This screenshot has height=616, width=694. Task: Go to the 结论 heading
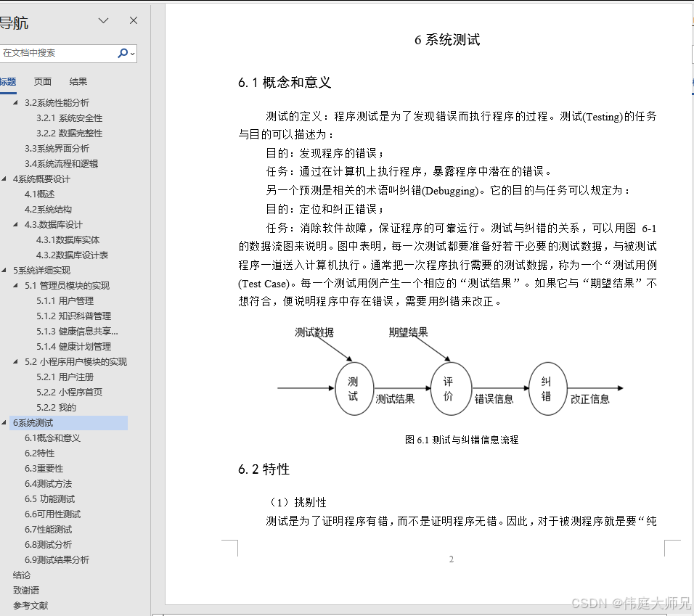22,575
